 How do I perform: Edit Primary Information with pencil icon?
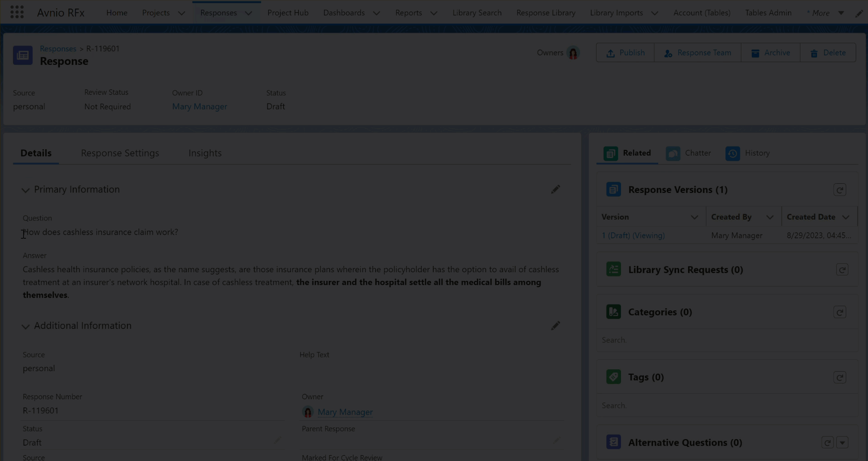[555, 190]
